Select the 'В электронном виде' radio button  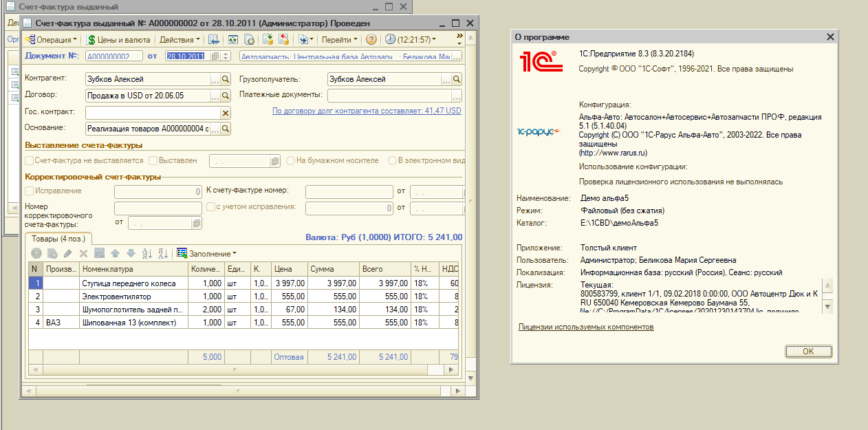coord(393,160)
